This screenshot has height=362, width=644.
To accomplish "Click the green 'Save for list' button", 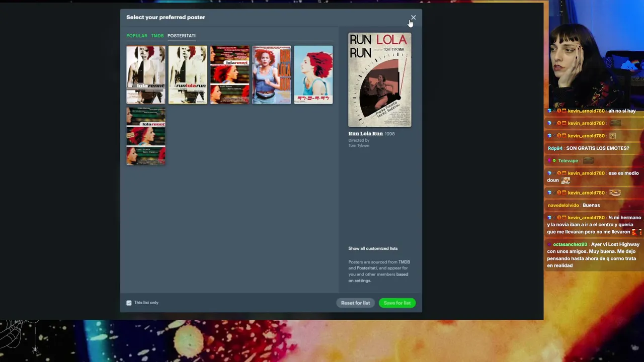I will pyautogui.click(x=397, y=303).
